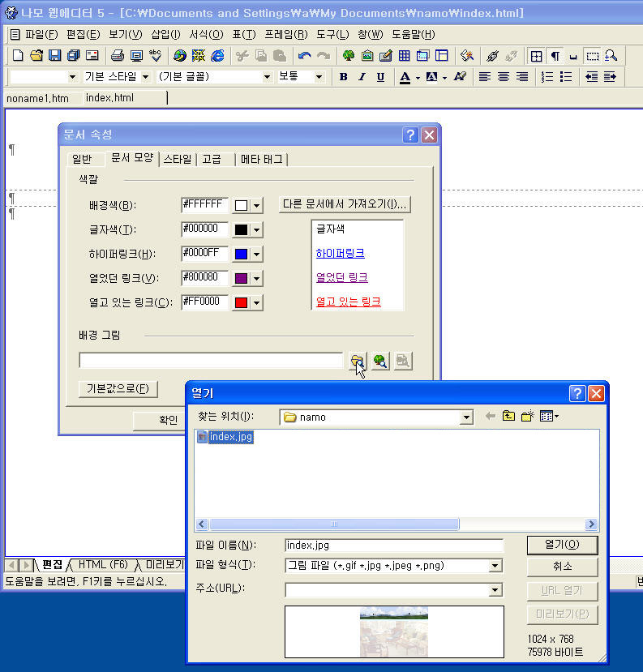Click the Save All toolbar icon
This screenshot has width=643, height=672.
(x=73, y=55)
